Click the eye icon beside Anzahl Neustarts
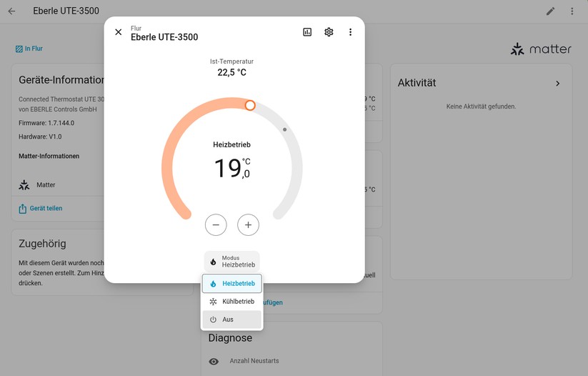588x376 pixels. tap(214, 362)
